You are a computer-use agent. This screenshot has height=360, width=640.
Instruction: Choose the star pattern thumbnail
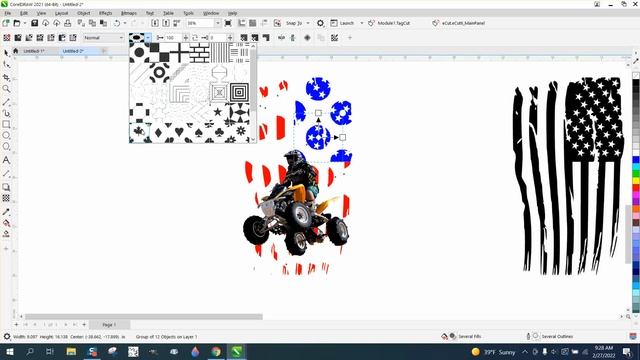coord(219,111)
